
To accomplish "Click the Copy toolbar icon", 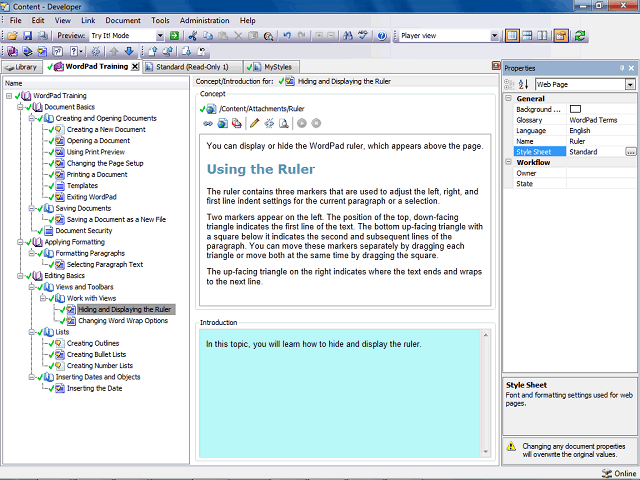I will pos(208,36).
